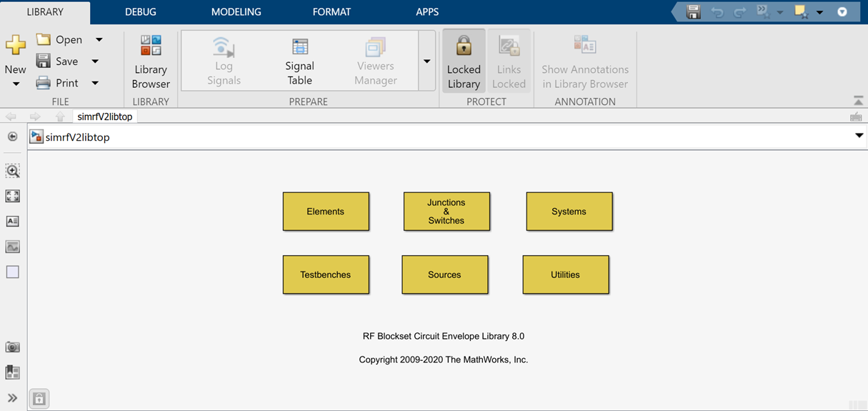Expand the Open dropdown arrow
The width and height of the screenshot is (868, 411).
(x=99, y=39)
